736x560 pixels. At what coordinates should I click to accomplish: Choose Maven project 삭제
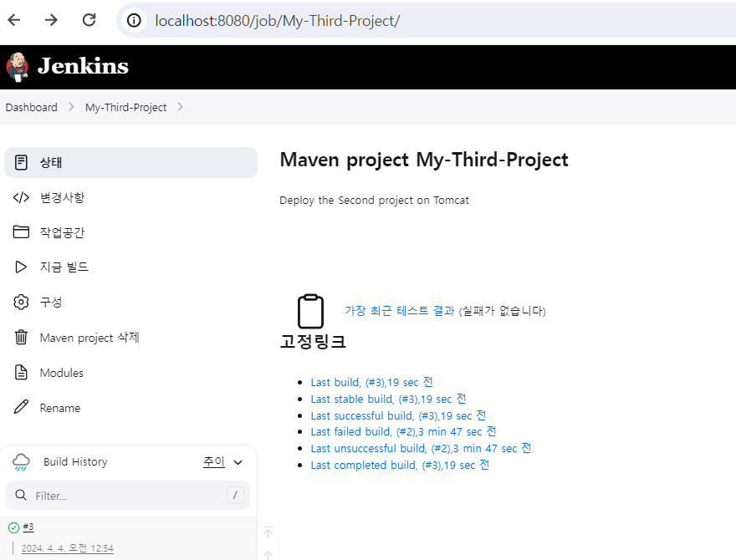[89, 337]
